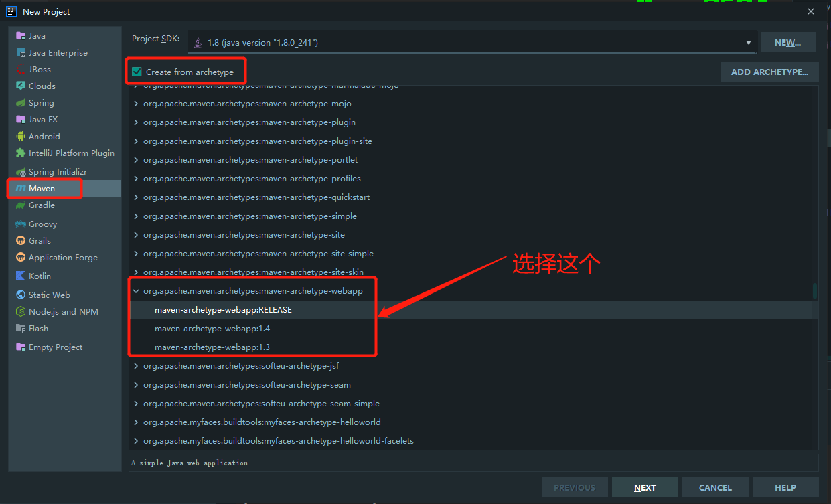831x504 pixels.
Task: Open HELP for the New Project dialog
Action: coord(785,487)
